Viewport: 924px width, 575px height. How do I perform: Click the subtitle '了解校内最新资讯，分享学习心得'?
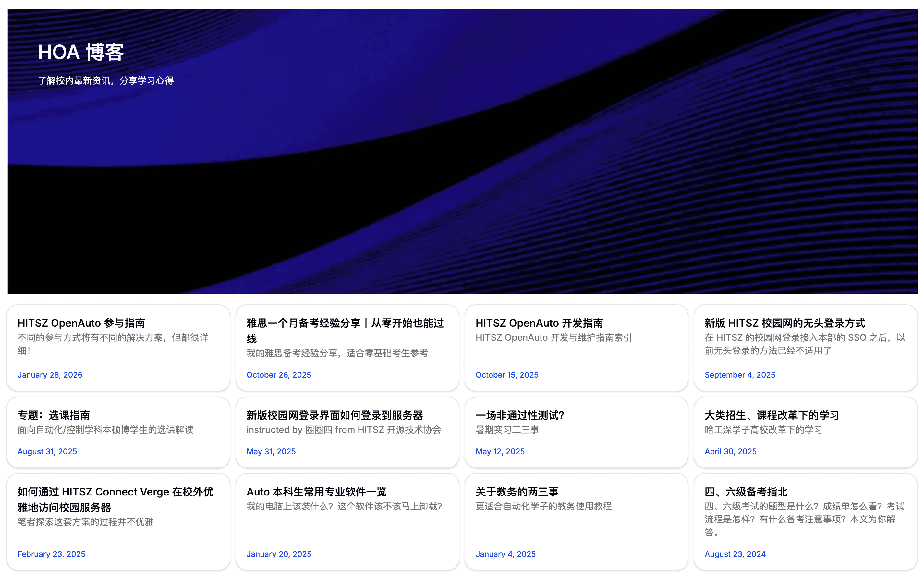106,80
